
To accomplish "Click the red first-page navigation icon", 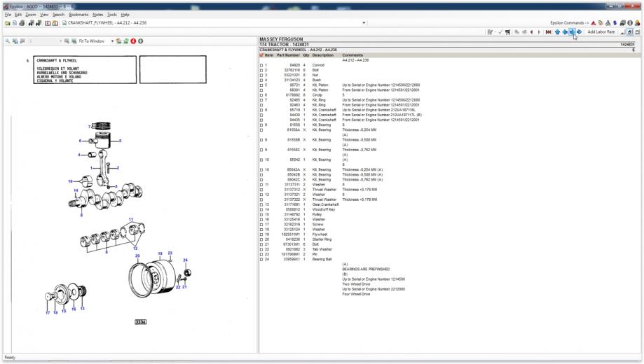I will tap(548, 32).
